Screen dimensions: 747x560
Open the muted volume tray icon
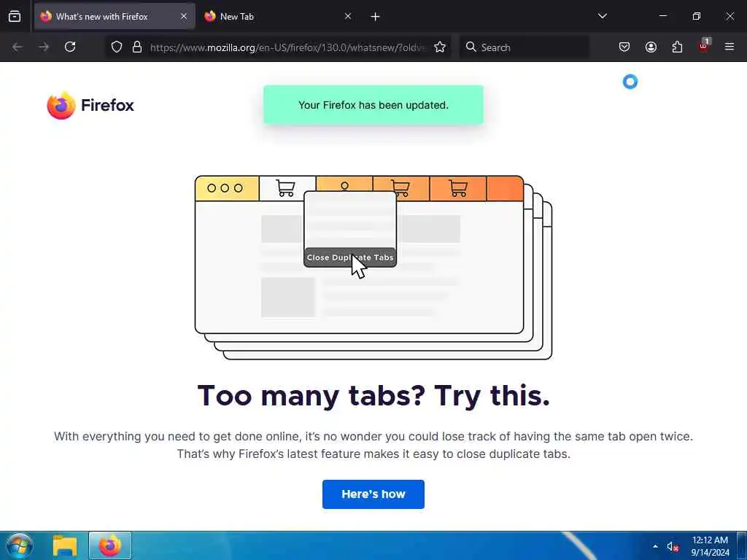pyautogui.click(x=672, y=547)
